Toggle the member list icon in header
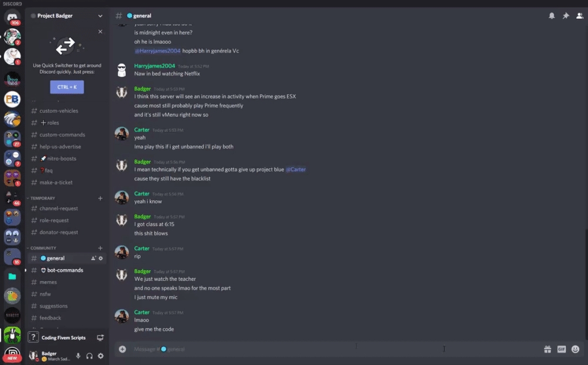Image resolution: width=588 pixels, height=365 pixels. (x=579, y=16)
